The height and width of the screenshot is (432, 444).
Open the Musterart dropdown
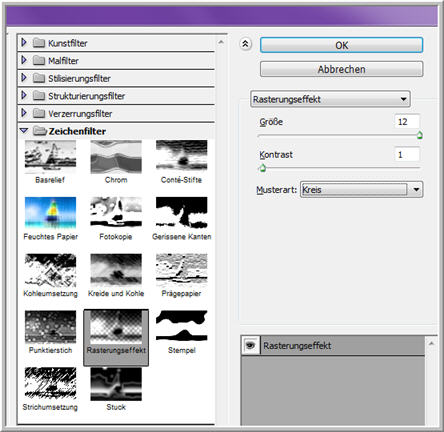pos(416,189)
